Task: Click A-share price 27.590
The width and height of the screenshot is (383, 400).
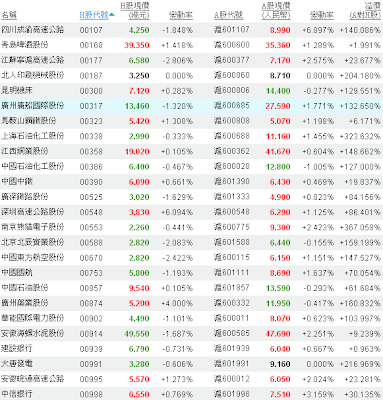Action: coord(278,106)
